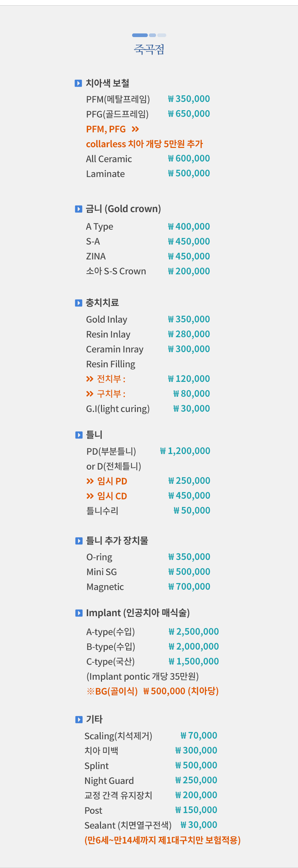Click the arrow icon beside 충치치료 heading
The height and width of the screenshot is (868, 298).
78,303
